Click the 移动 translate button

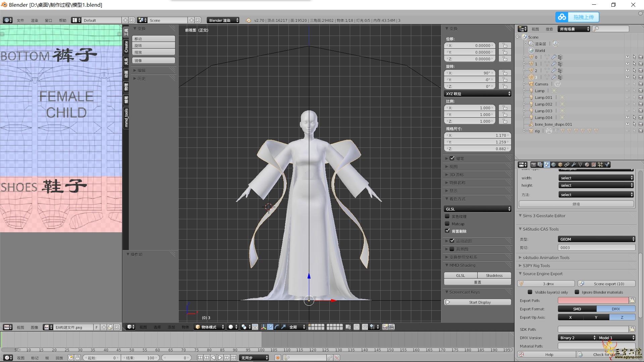[x=154, y=39]
